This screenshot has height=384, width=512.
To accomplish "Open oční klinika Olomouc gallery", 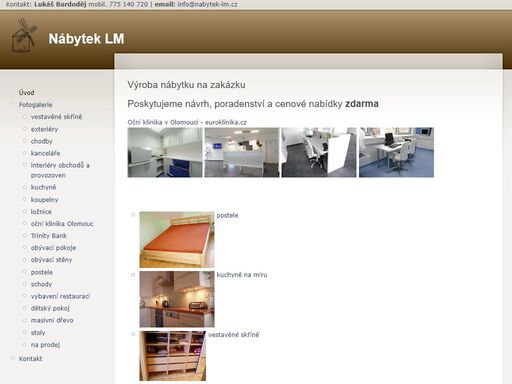I will coord(62,223).
